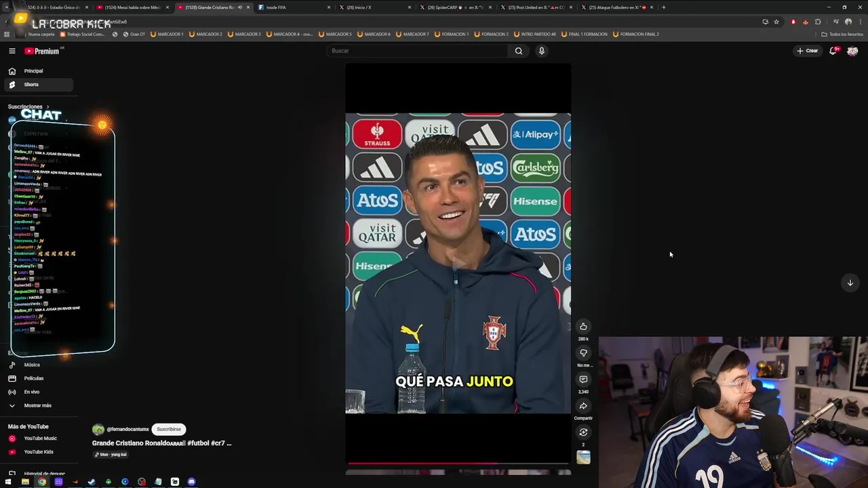The image size is (868, 488).
Task: Switch to the SpiderCARP X tab
Action: click(454, 7)
